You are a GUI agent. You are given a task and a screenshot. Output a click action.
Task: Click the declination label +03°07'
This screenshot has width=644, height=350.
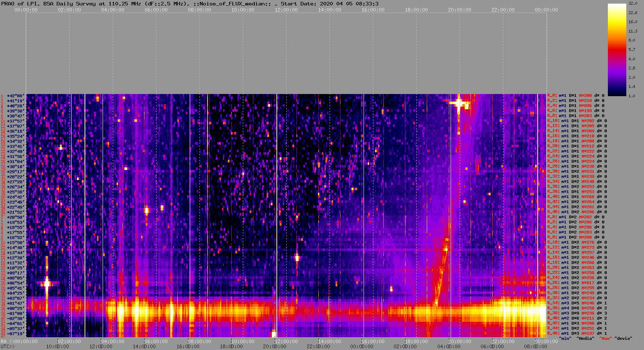[16, 298]
